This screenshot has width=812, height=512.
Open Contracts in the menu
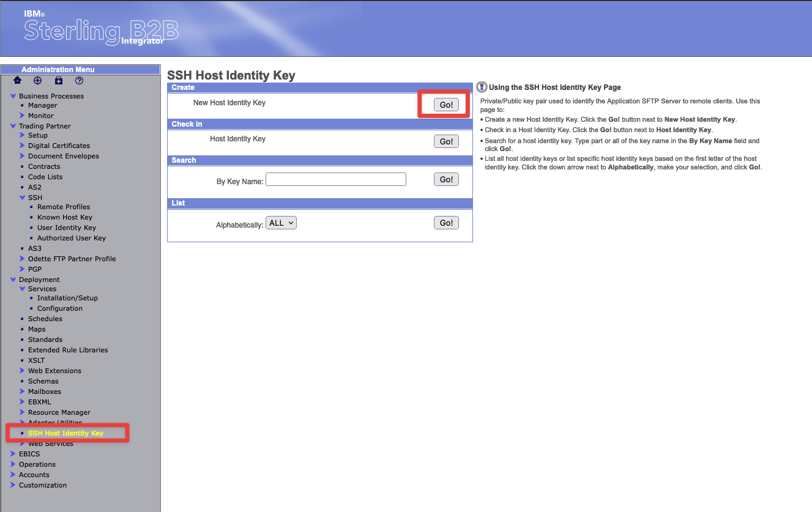[44, 166]
